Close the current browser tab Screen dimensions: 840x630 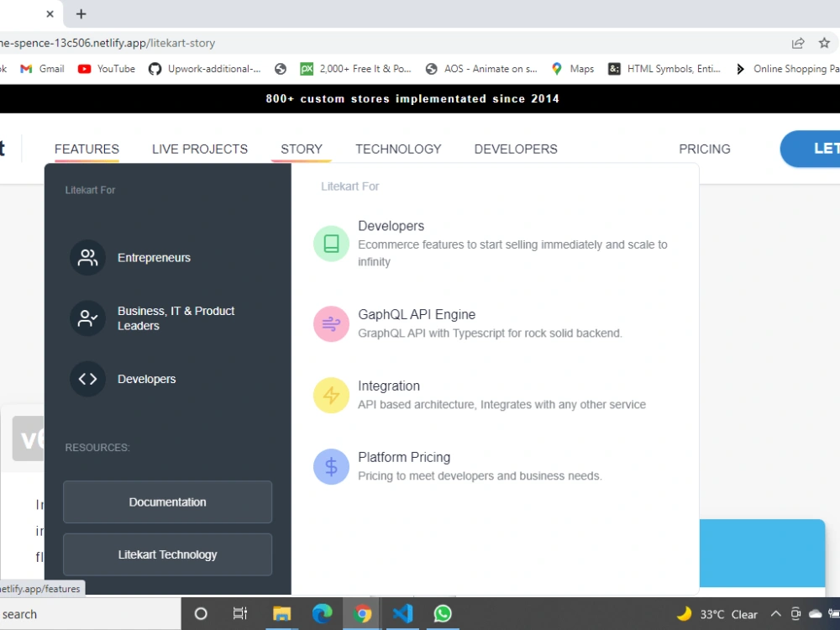coord(50,14)
